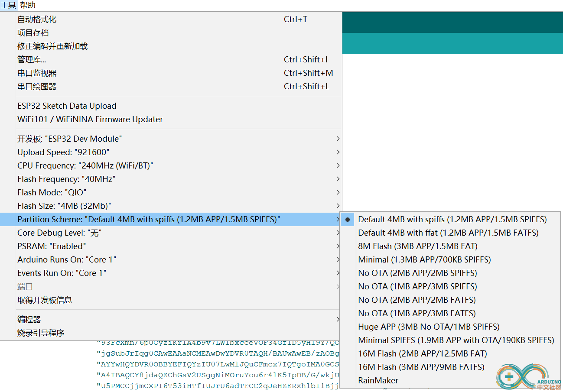The width and height of the screenshot is (563, 392).
Task: Expand 开发板 "ESP32 Dev Module" submenu
Action: pyautogui.click(x=171, y=139)
